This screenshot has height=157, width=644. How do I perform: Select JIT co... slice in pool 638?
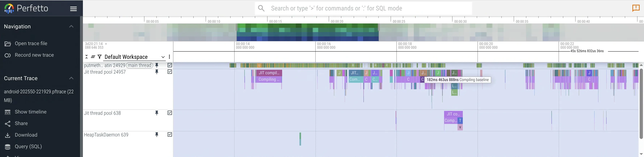point(453,114)
